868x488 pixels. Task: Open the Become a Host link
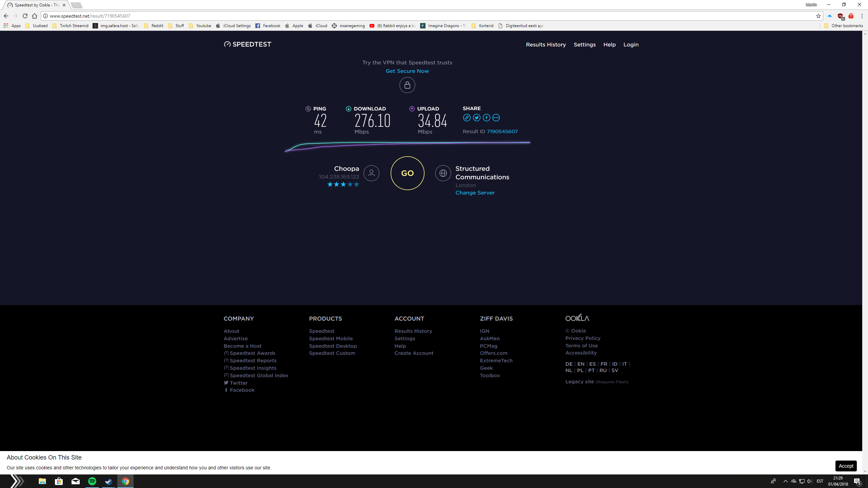242,346
